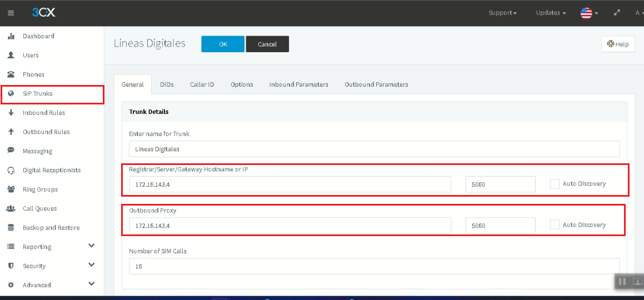Image resolution: width=644 pixels, height=300 pixels.
Task: Click the Number of SIM Calls field
Action: pos(374,266)
